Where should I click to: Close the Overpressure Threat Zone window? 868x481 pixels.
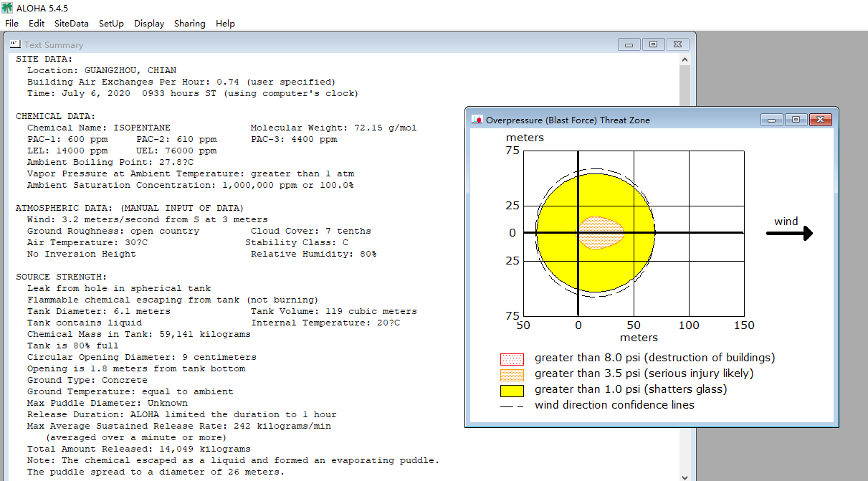coord(820,120)
